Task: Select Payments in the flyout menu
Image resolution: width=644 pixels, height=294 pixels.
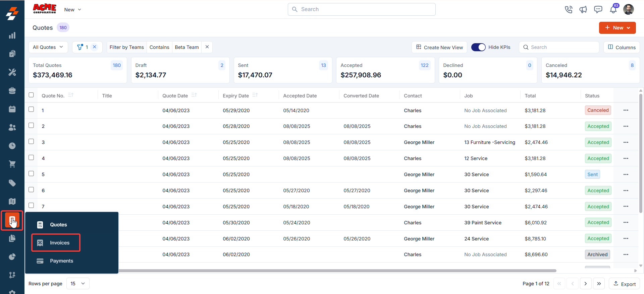Action: pos(61,261)
